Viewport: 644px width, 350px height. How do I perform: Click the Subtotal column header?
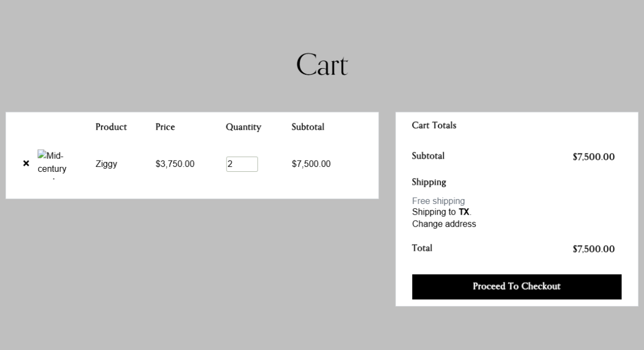coord(308,127)
